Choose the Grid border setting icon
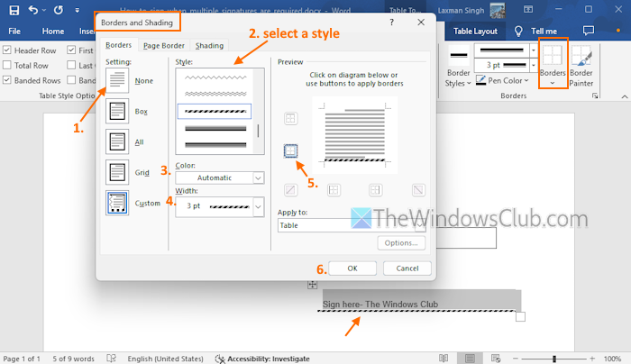 (117, 172)
